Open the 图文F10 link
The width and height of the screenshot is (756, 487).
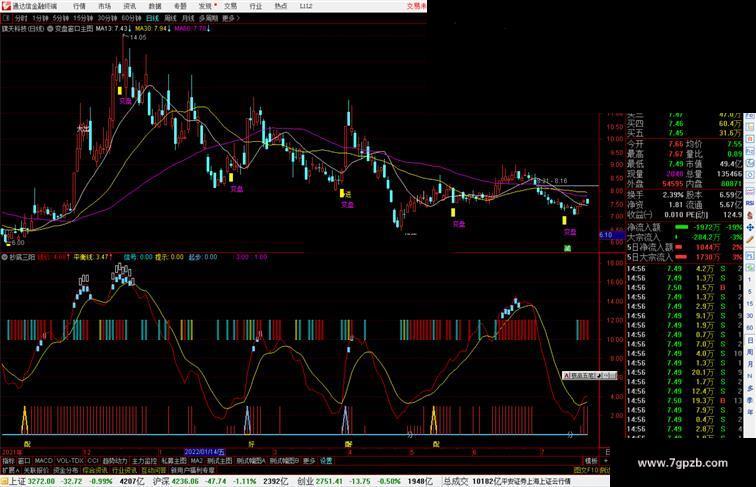pos(585,470)
